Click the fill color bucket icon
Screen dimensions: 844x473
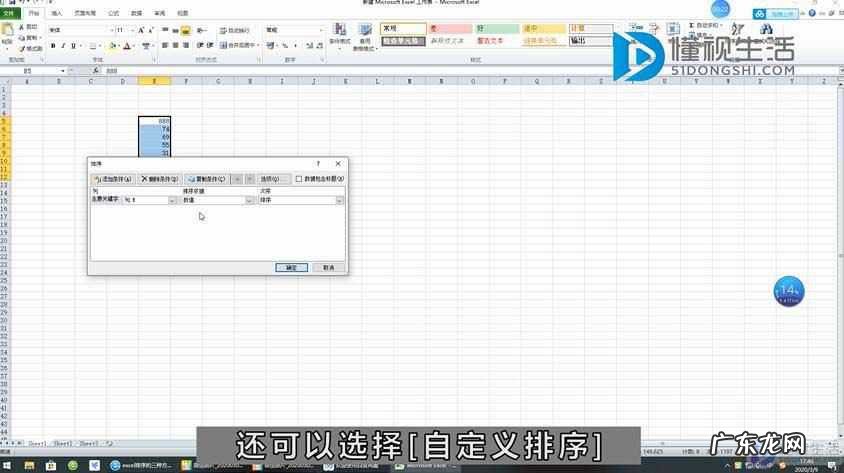112,46
